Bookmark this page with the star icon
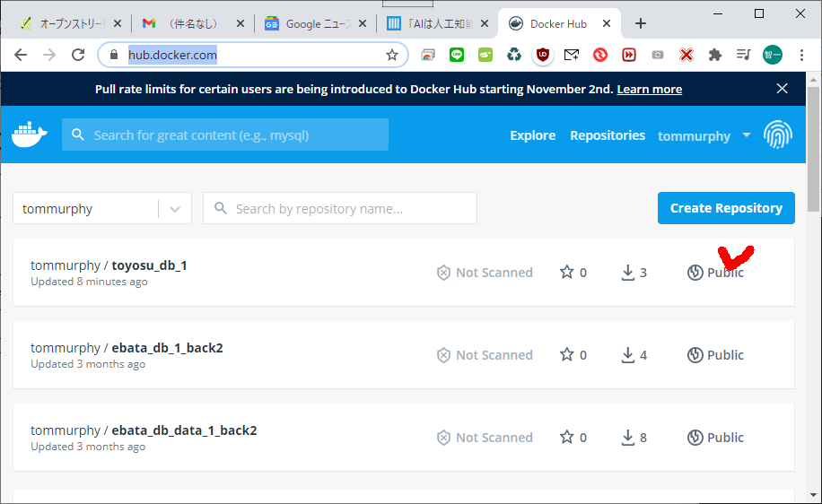The height and width of the screenshot is (504, 822). [x=392, y=56]
